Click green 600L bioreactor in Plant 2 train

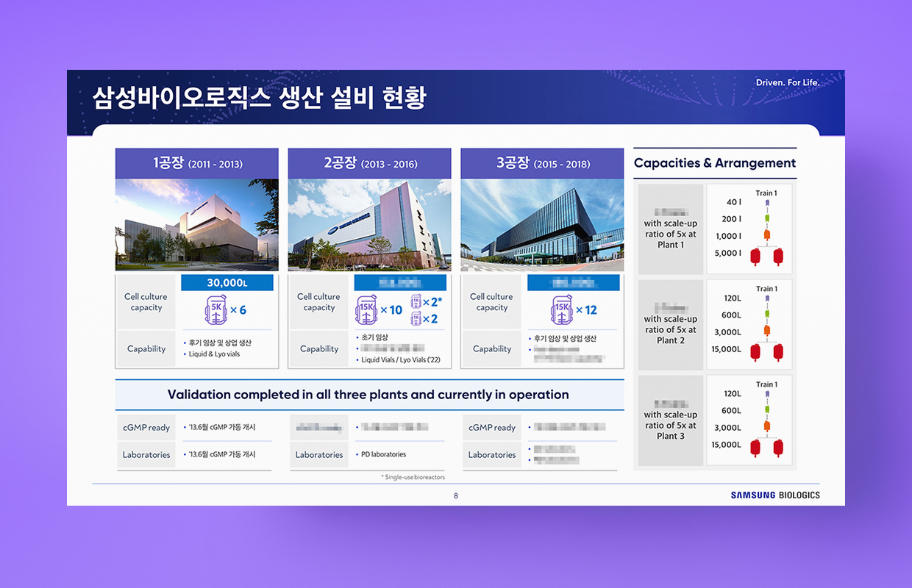767,315
